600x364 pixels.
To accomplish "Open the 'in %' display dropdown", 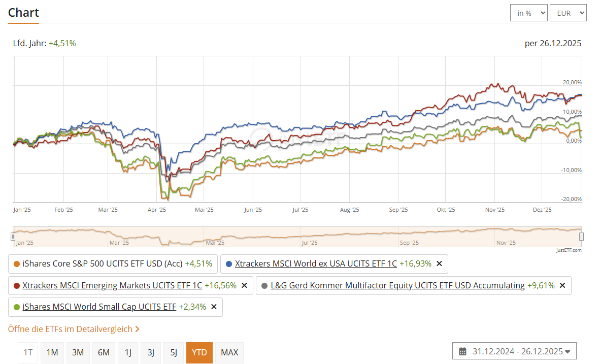I will point(529,13).
